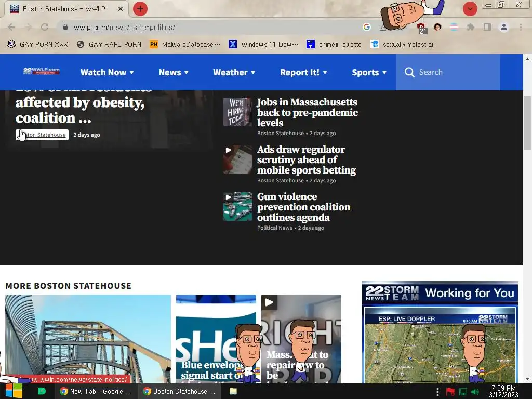Show hidden tray icons via three dots
532x399 pixels.
(437, 392)
